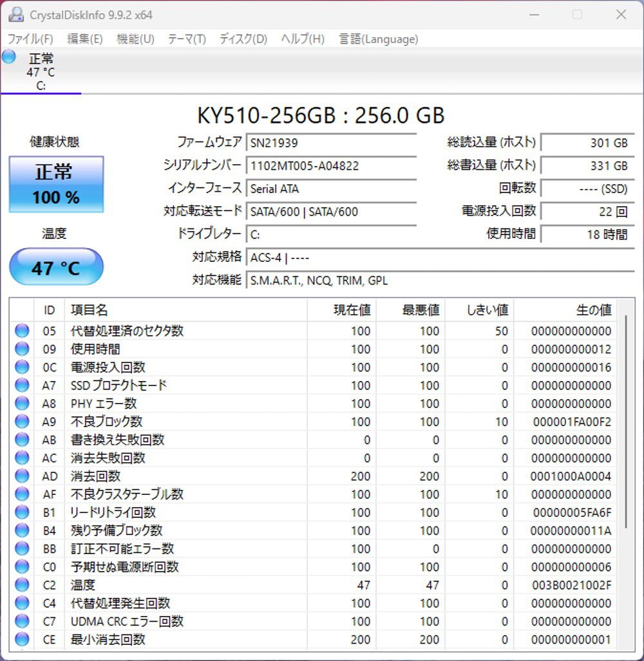The width and height of the screenshot is (644, 661).
Task: Click status orb of row C7 UDMA CRC エラー回数
Action: 22,621
